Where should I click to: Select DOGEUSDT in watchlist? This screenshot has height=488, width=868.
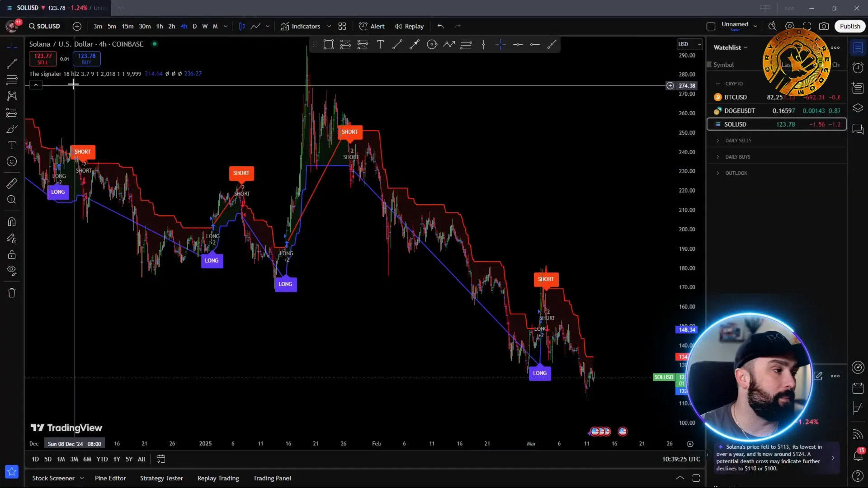tap(777, 111)
